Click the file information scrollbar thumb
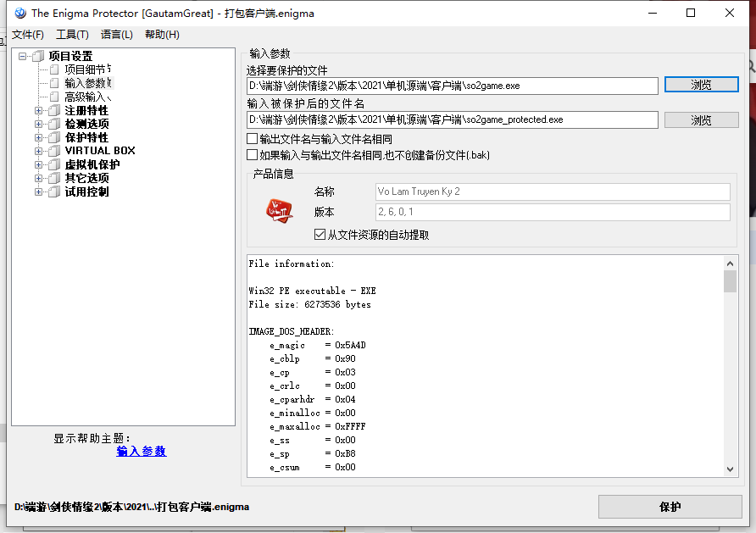The width and height of the screenshot is (756, 533). [x=730, y=281]
